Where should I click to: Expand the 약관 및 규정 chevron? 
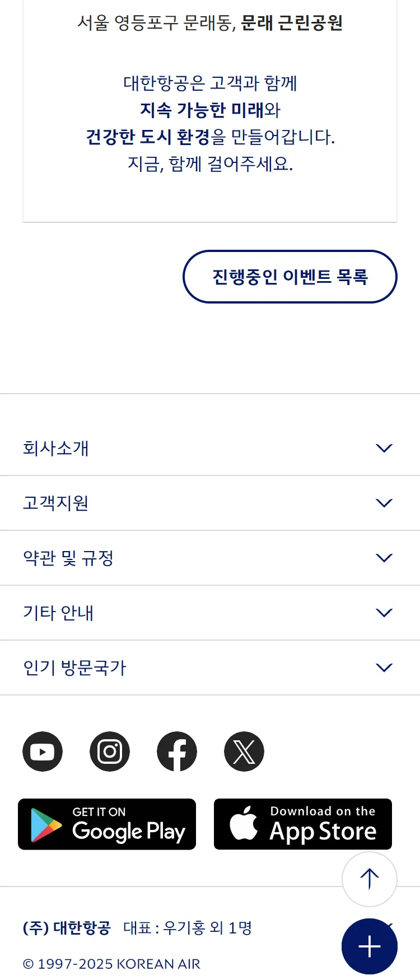[384, 558]
